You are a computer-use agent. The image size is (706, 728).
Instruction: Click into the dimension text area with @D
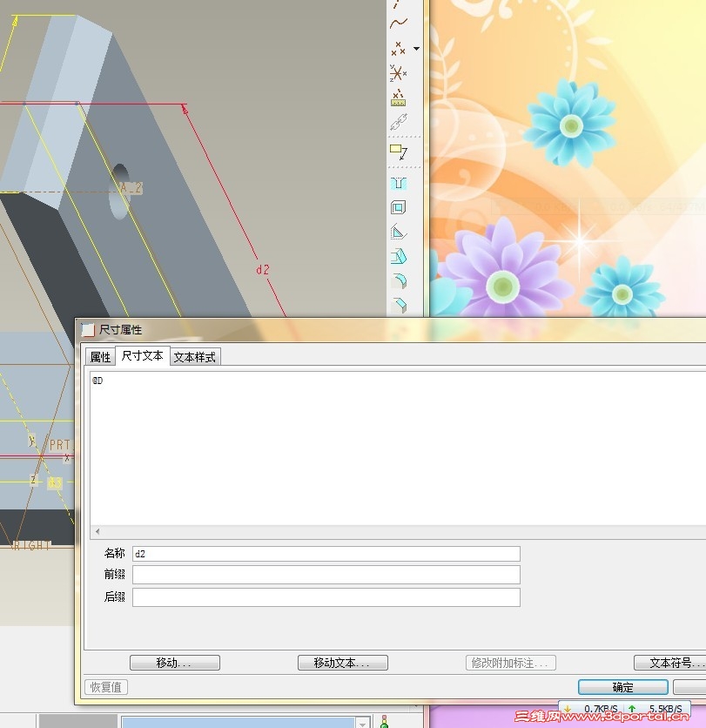click(x=398, y=448)
